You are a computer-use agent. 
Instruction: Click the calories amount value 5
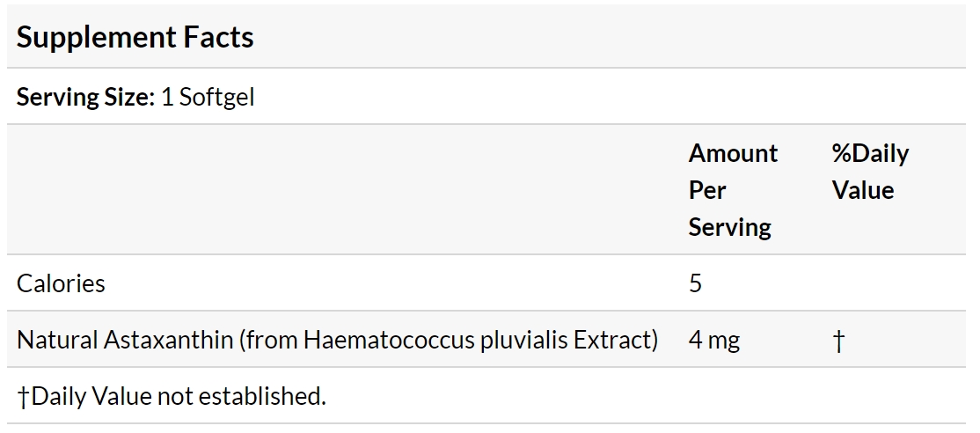[x=696, y=283]
